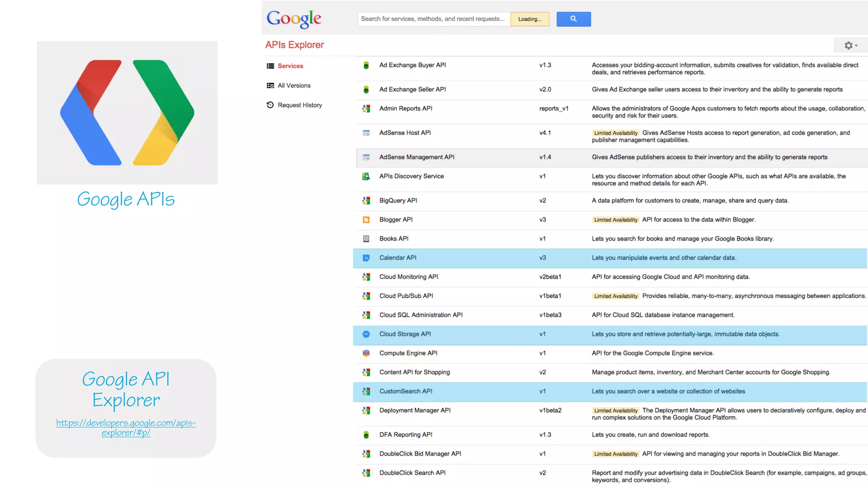Screen dimensions: 868x488
Task: Click the Google logo in the header
Action: click(x=294, y=19)
